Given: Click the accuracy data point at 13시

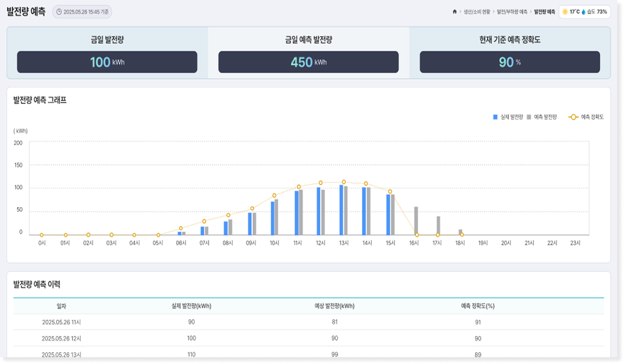Looking at the screenshot, I should click(344, 182).
